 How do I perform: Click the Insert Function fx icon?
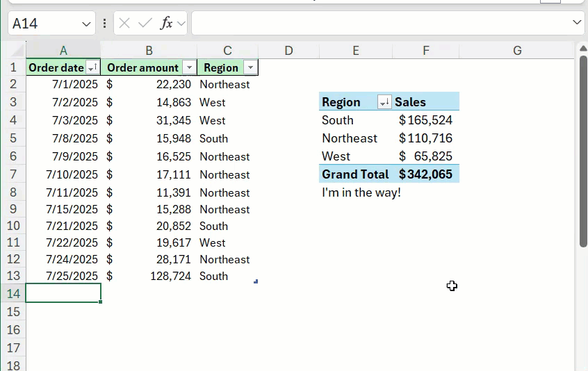[166, 23]
